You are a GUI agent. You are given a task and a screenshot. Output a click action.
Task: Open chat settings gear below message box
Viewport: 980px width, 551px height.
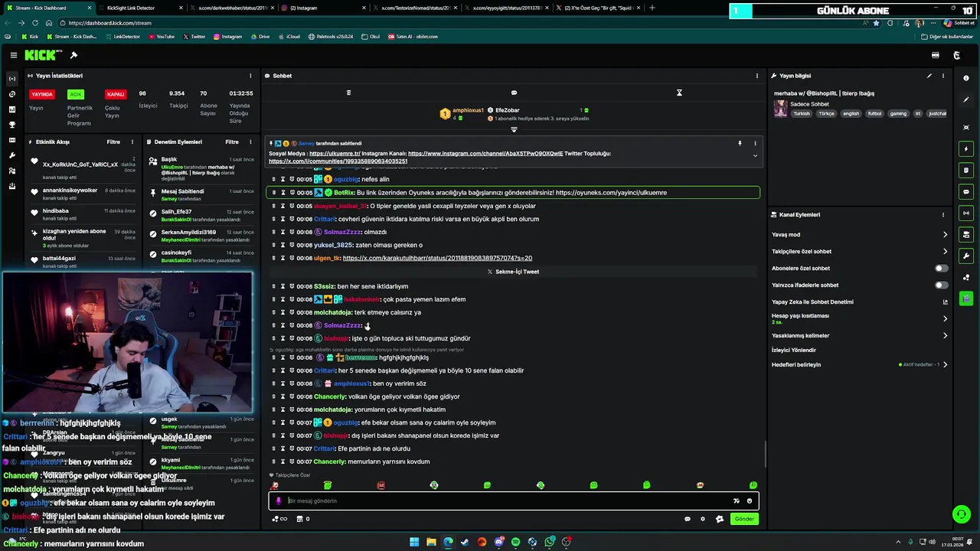click(703, 519)
